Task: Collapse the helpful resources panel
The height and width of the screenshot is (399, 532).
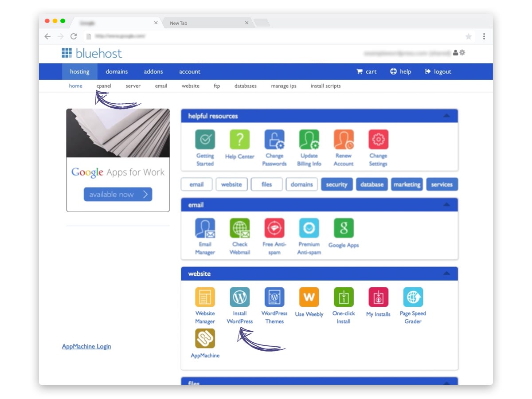Action: click(x=446, y=116)
